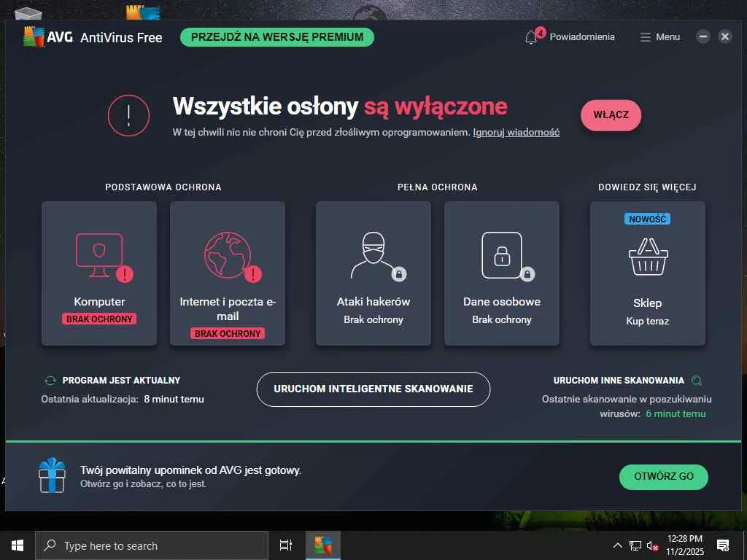Click Ignoruj wiadomość link

pos(516,133)
